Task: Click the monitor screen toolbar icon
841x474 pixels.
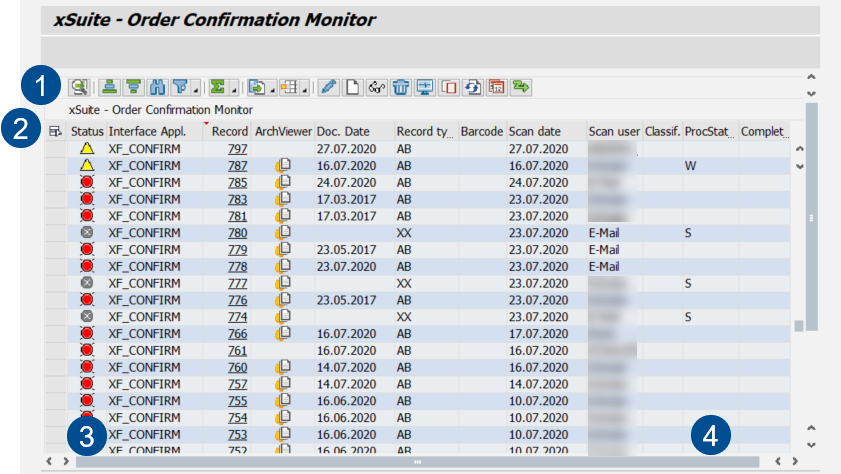Action: point(425,87)
